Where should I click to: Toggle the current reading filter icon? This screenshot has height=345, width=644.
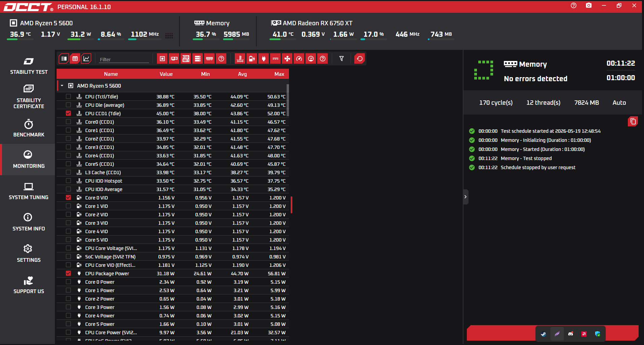point(276,59)
